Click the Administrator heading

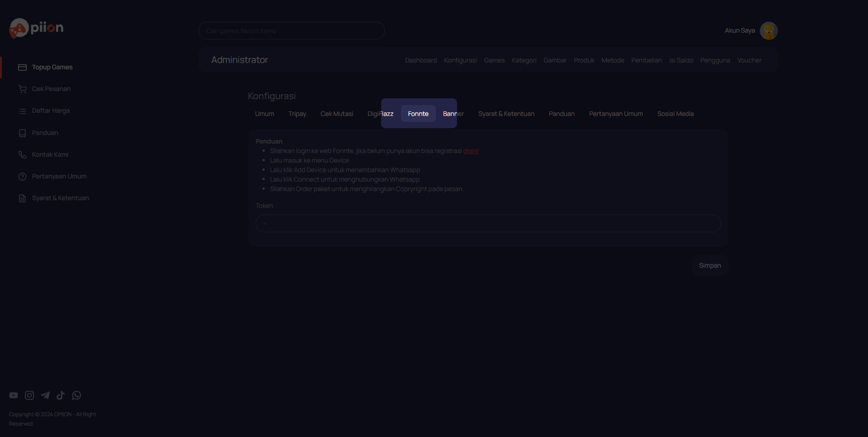pyautogui.click(x=240, y=60)
